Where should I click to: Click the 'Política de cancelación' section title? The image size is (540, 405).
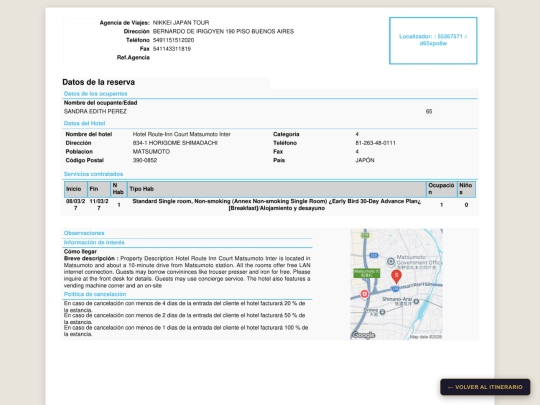point(95,294)
